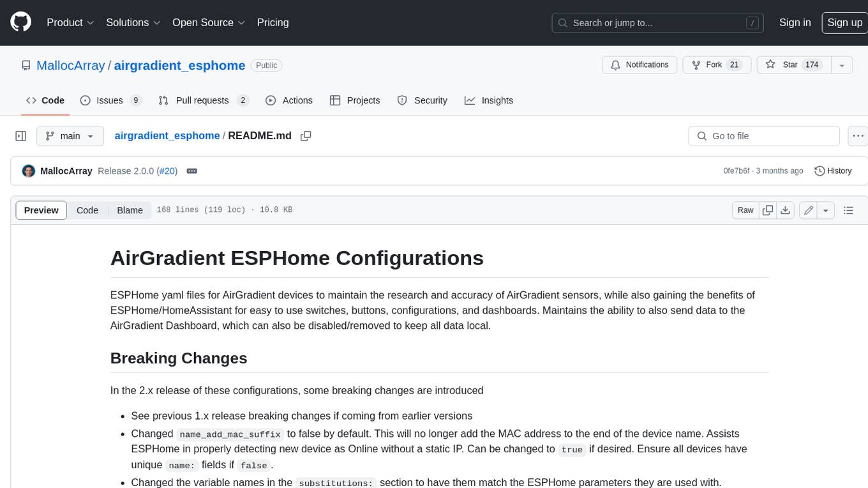Select the Preview view
Screen dimensions: 868x488
pyautogui.click(x=41, y=210)
